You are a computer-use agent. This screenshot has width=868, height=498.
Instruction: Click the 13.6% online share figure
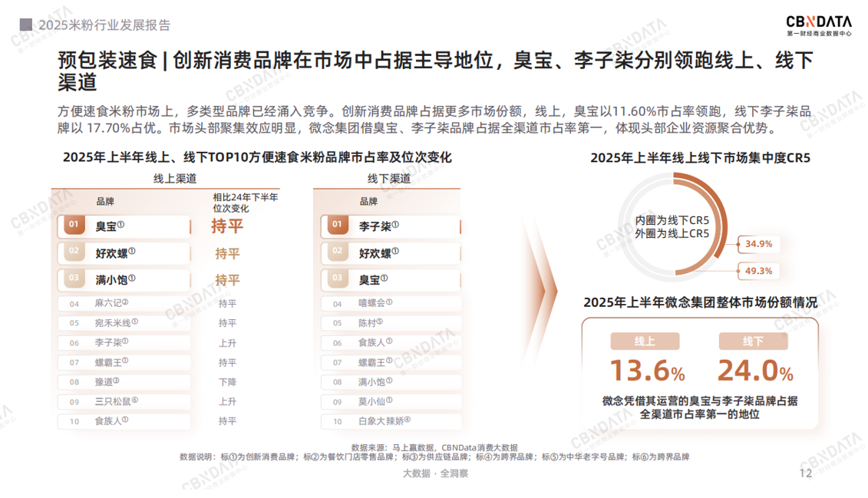coord(647,371)
